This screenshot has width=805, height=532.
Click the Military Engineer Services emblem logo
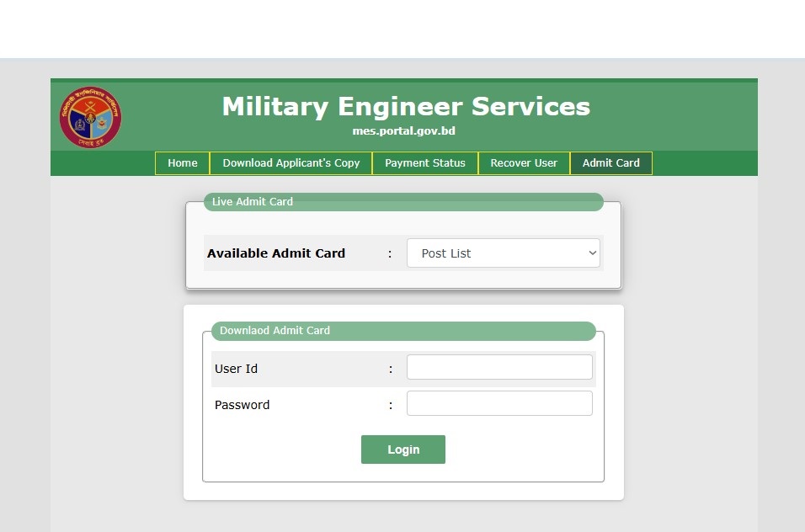click(x=90, y=117)
